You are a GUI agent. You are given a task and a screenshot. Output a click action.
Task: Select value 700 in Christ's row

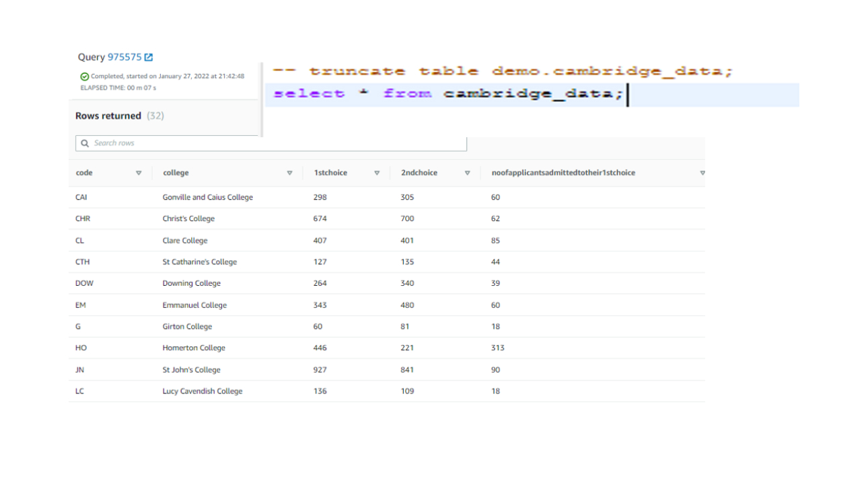[x=408, y=219]
